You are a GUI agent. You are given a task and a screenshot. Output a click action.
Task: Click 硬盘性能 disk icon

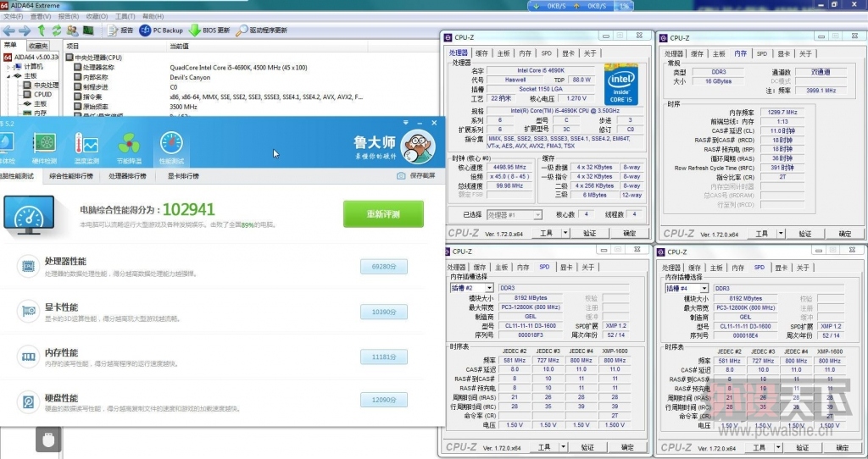coord(28,402)
